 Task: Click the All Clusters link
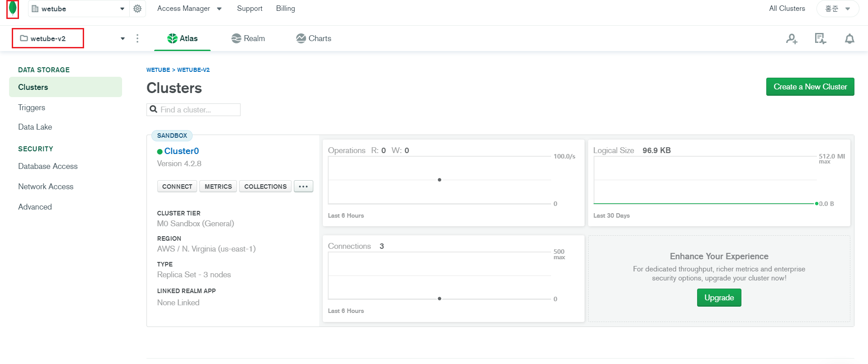[787, 9]
